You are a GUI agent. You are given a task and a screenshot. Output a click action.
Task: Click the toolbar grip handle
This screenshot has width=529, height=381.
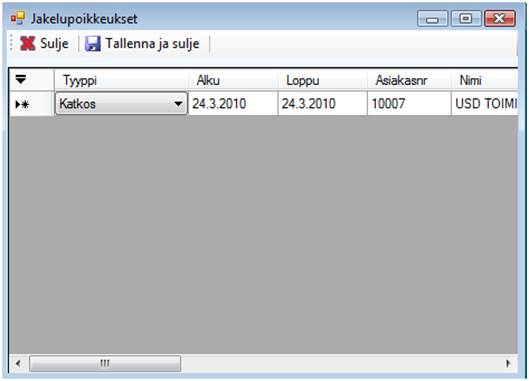11,44
